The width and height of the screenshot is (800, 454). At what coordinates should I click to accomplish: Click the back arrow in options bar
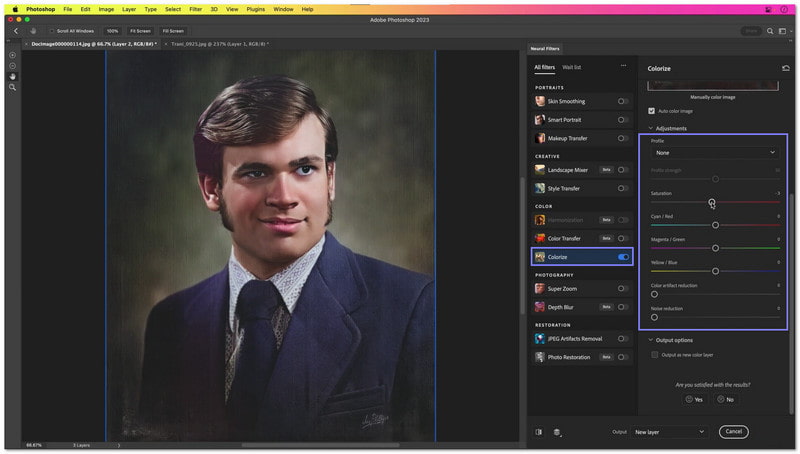tap(16, 31)
